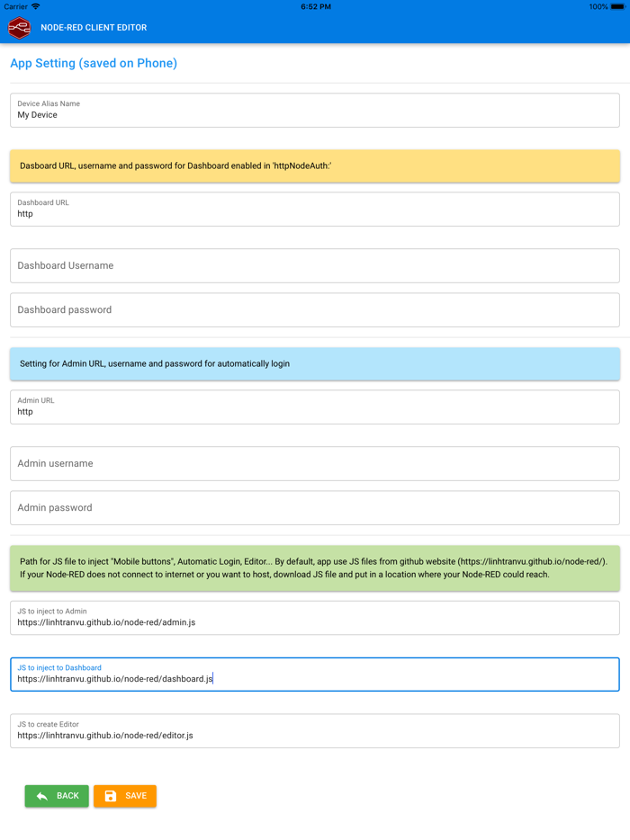The image size is (630, 840).
Task: Click the Node-RED logo icon
Action: [x=19, y=27]
